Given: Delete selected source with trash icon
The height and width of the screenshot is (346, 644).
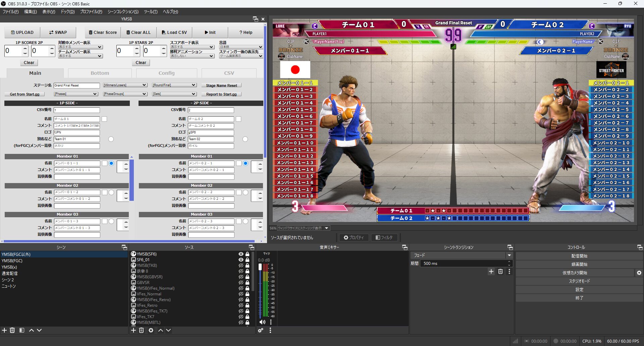Looking at the screenshot, I should (142, 330).
